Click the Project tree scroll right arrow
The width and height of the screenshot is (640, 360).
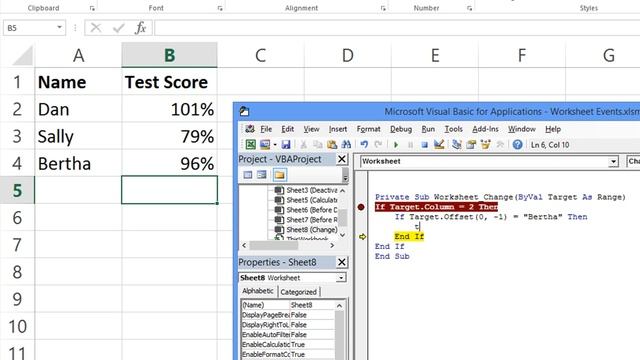point(332,245)
